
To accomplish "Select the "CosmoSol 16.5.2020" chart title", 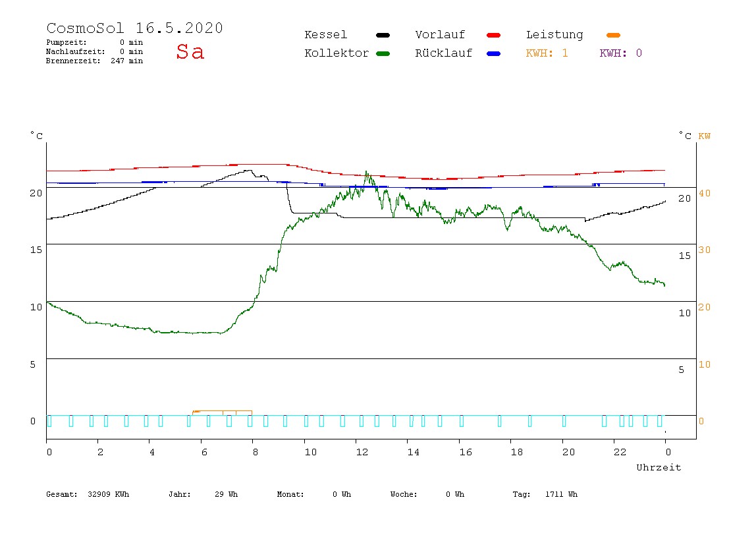I will (x=134, y=28).
